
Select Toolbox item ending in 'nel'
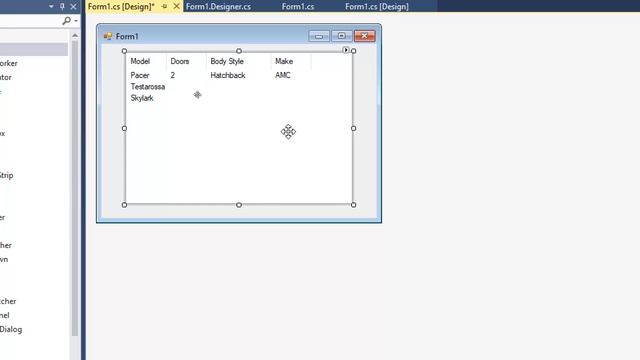(x=4, y=316)
